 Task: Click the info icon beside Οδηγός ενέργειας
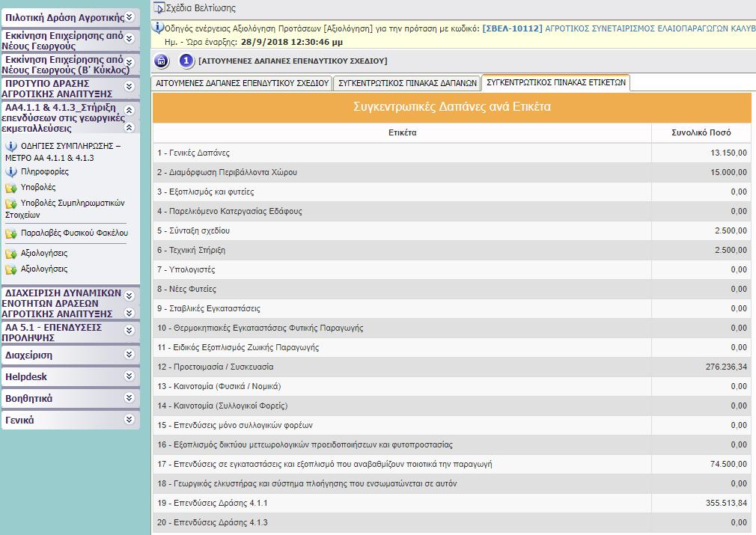[158, 28]
